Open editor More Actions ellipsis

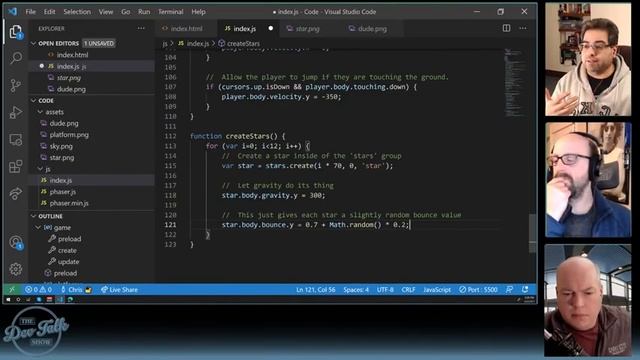pos(523,28)
